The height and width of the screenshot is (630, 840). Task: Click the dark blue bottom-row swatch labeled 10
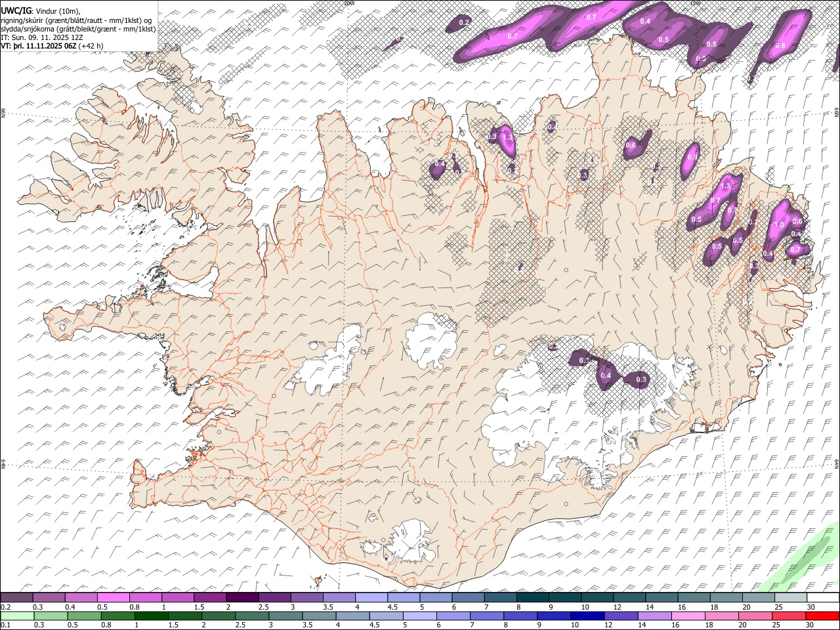click(587, 616)
